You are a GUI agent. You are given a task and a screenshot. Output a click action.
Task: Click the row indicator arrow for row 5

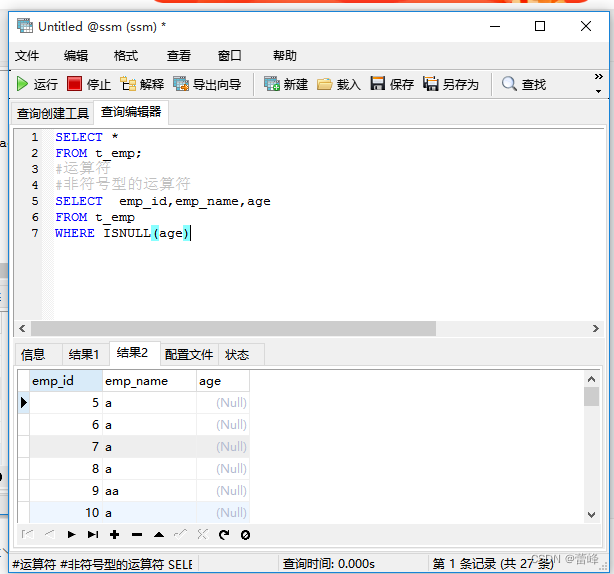click(23, 403)
